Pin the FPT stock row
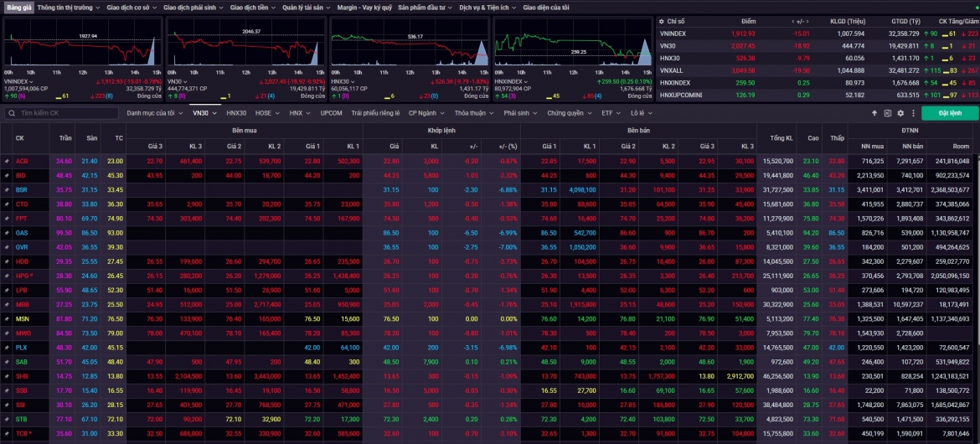Screen dimensions: 980x444 click(7, 219)
